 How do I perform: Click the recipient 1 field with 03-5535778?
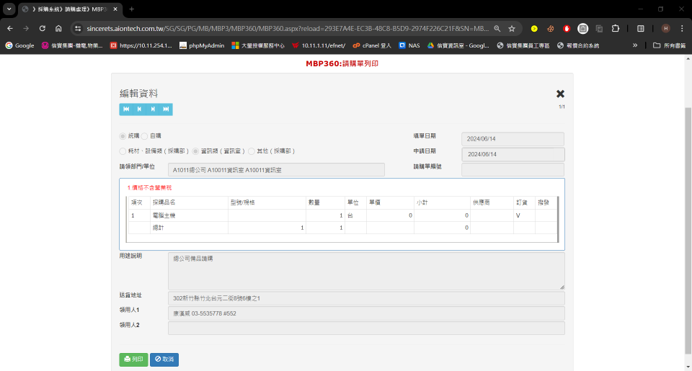coord(366,314)
